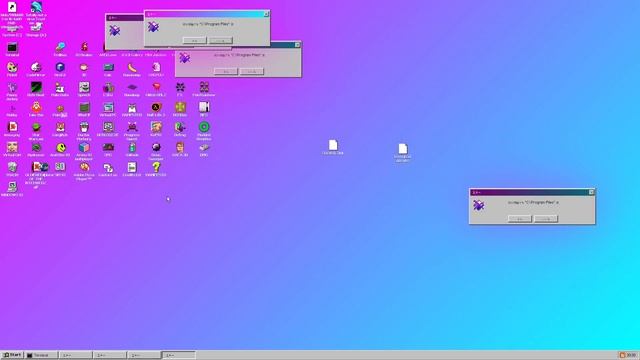
Task: Select the black eight-ball desktop icon
Action: coord(156,147)
